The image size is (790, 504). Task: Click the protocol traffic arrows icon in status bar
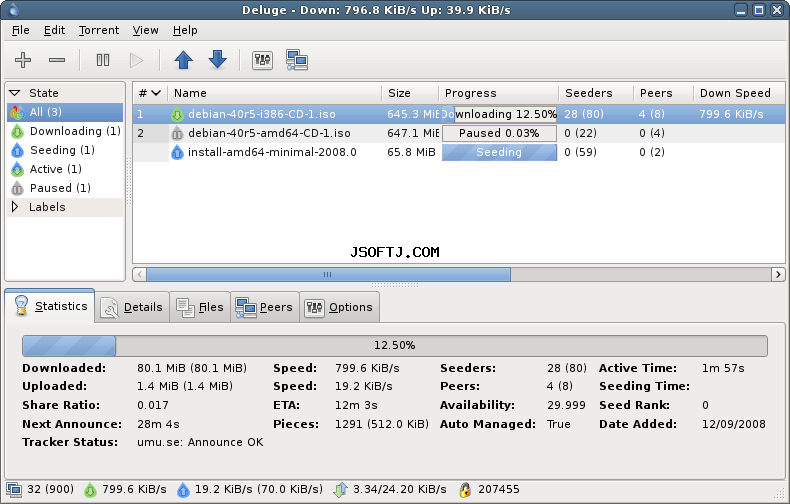click(341, 489)
